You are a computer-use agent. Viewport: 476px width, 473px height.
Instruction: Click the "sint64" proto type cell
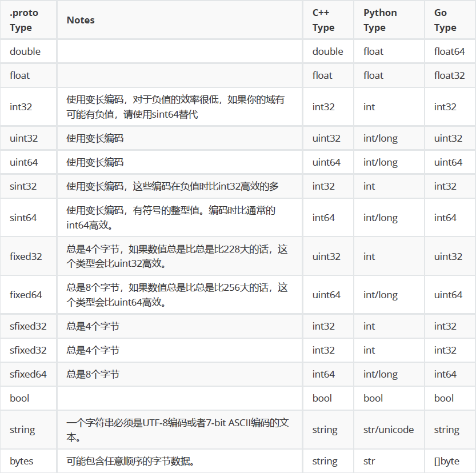pos(23,218)
